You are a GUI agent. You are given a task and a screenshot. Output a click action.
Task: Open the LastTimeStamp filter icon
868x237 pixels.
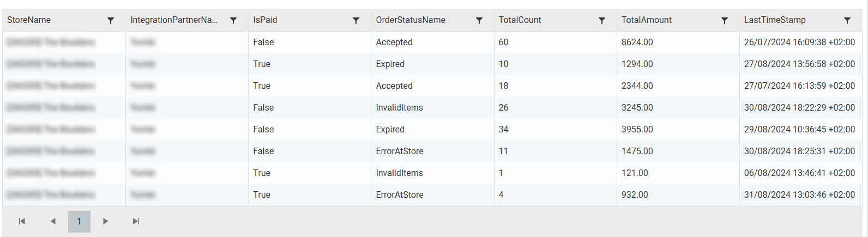coord(847,21)
